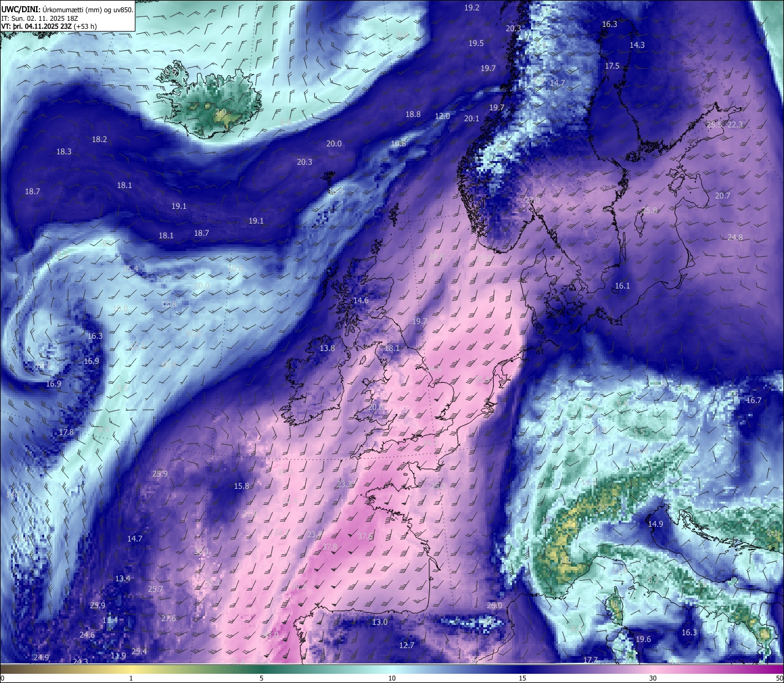Click the 15.8 value label

[241, 486]
